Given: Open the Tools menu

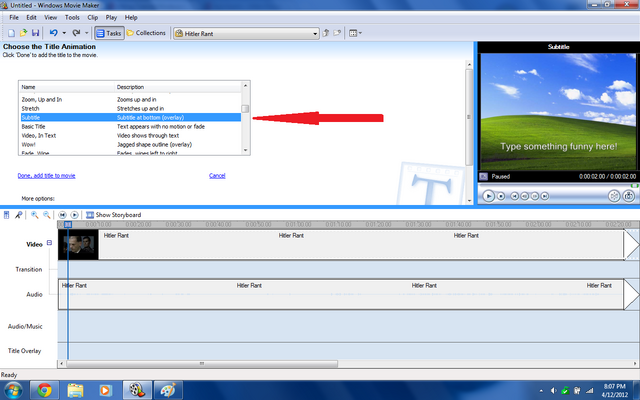Looking at the screenshot, I should point(72,18).
